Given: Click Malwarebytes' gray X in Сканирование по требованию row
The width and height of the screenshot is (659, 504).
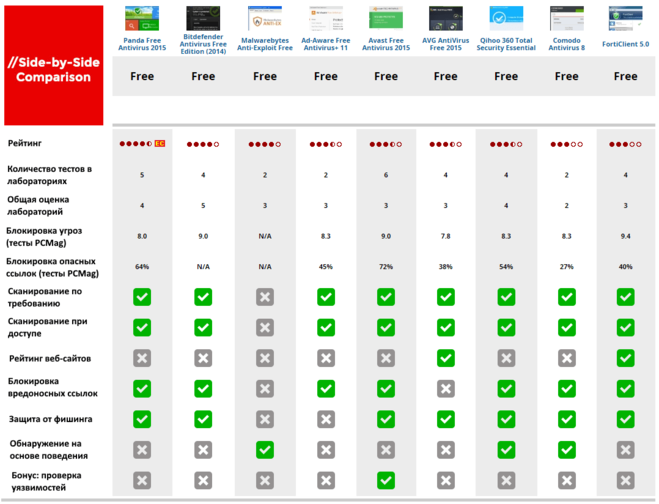Looking at the screenshot, I should (x=265, y=297).
